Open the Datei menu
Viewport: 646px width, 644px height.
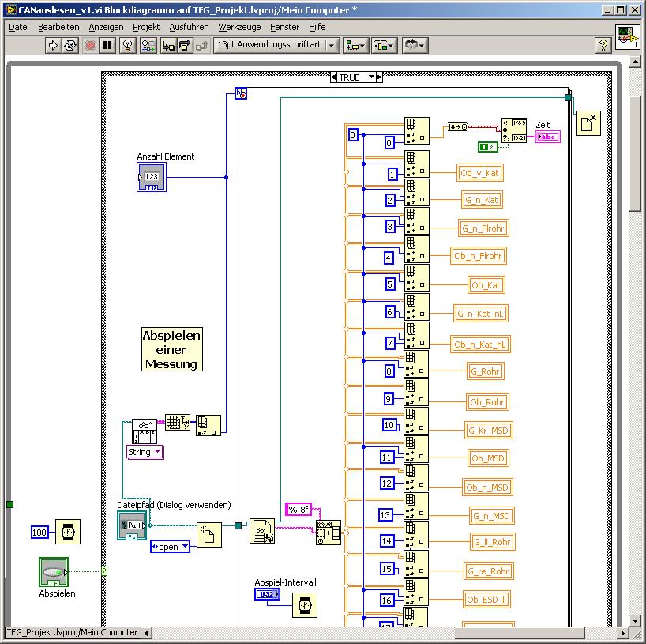point(19,27)
